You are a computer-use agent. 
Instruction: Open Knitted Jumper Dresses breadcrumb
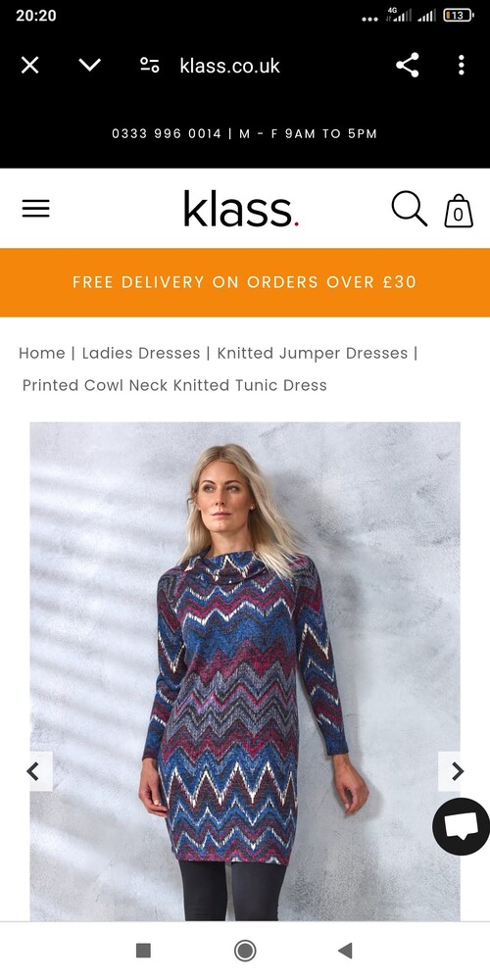coord(313,353)
